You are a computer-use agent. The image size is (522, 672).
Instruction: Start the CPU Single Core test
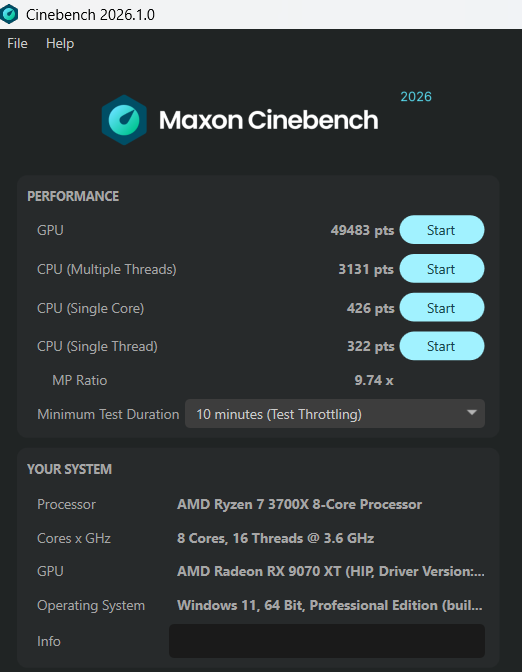click(442, 307)
